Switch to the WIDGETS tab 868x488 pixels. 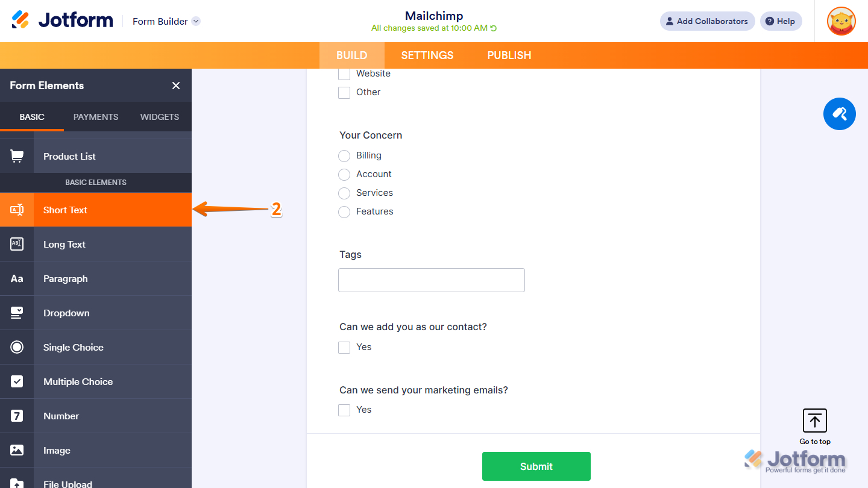coord(159,116)
